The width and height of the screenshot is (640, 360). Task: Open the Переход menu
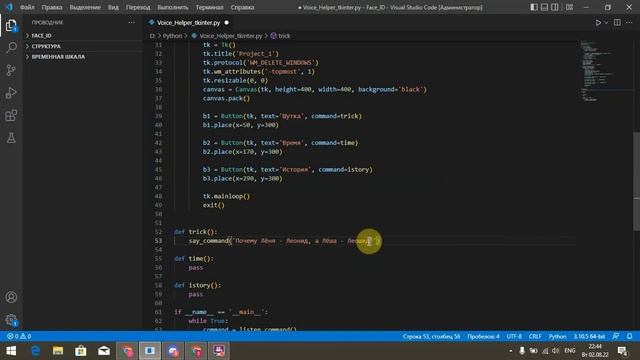(x=138, y=7)
